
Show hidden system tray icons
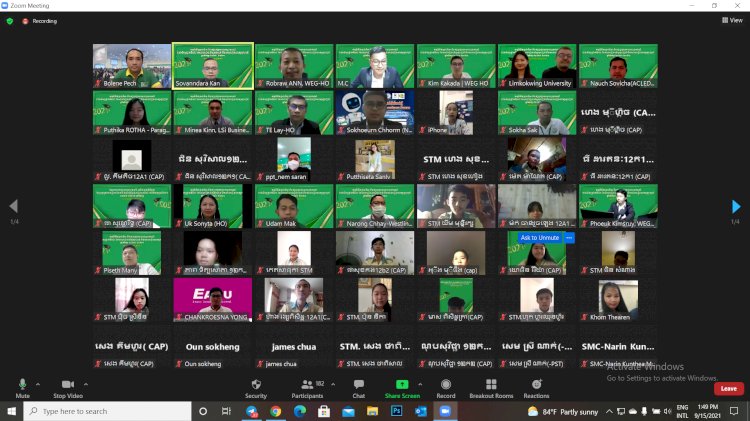pyautogui.click(x=609, y=411)
